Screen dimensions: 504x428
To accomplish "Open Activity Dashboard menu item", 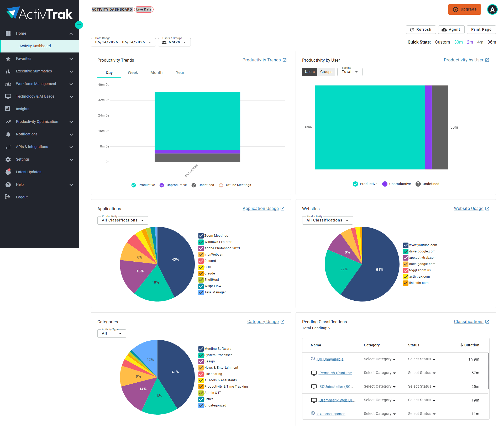I will click(x=40, y=46).
